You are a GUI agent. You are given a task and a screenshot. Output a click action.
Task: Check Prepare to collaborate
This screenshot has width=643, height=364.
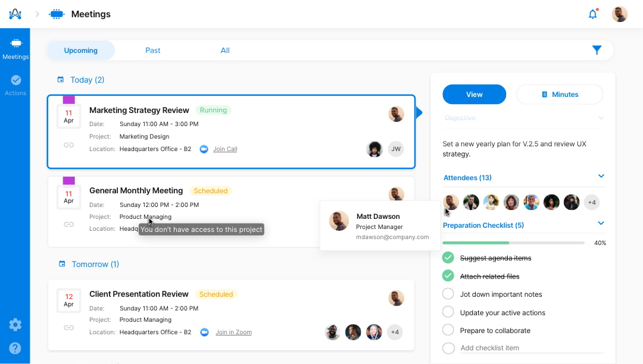point(448,330)
